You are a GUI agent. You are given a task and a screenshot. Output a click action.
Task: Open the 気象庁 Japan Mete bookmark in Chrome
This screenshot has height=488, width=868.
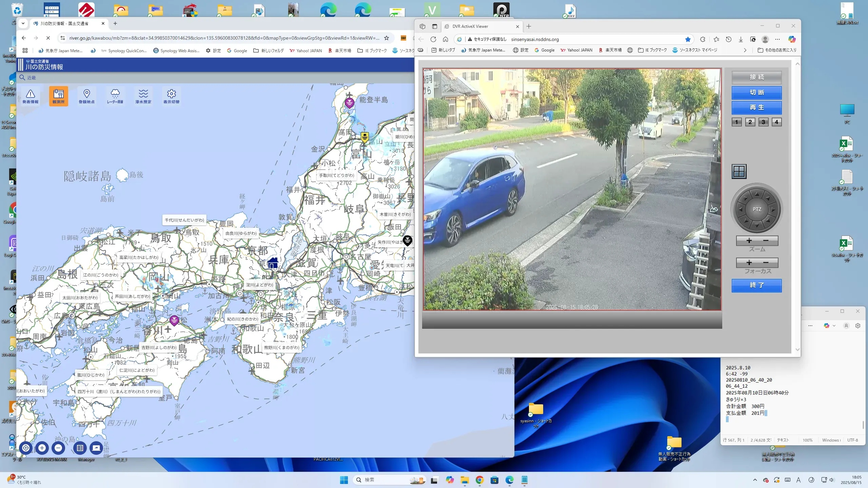pyautogui.click(x=60, y=51)
